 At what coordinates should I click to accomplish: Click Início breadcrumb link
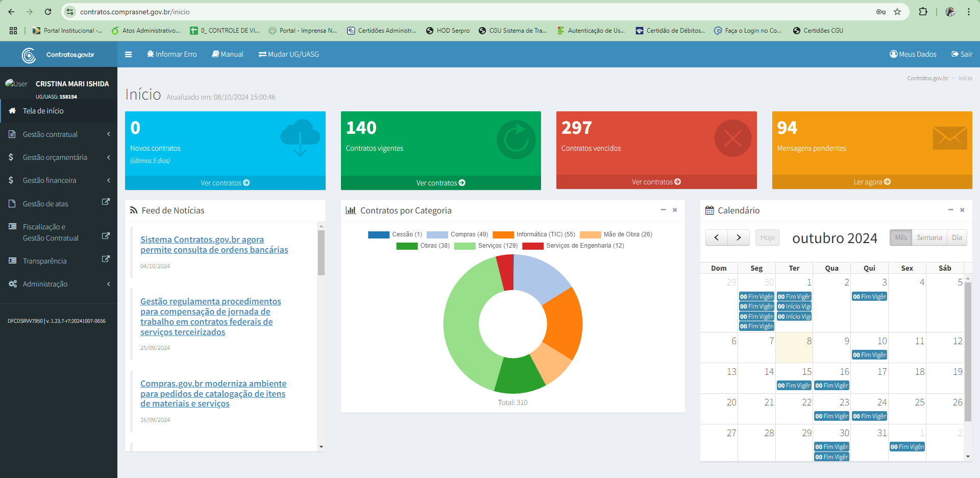pos(965,78)
